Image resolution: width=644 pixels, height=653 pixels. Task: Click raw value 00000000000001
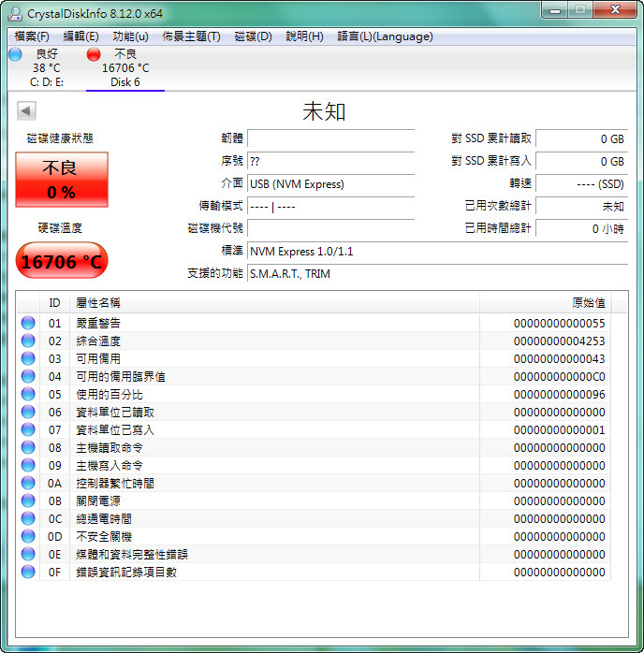click(x=559, y=429)
